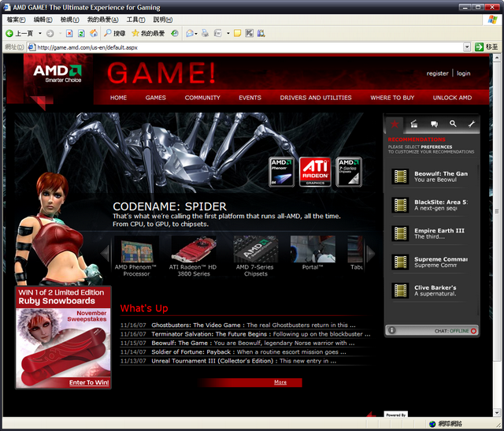
Task: Click the login link
Action: coord(464,73)
